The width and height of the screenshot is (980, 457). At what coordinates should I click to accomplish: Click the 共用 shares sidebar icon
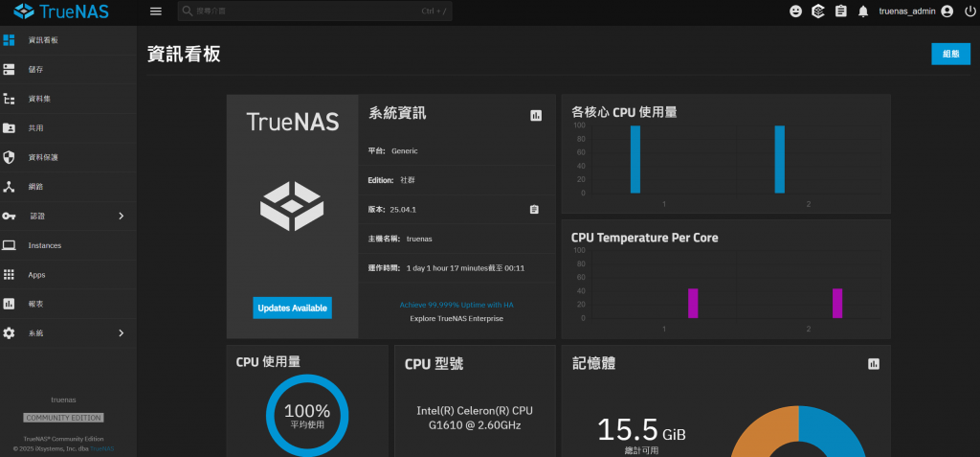coord(9,128)
